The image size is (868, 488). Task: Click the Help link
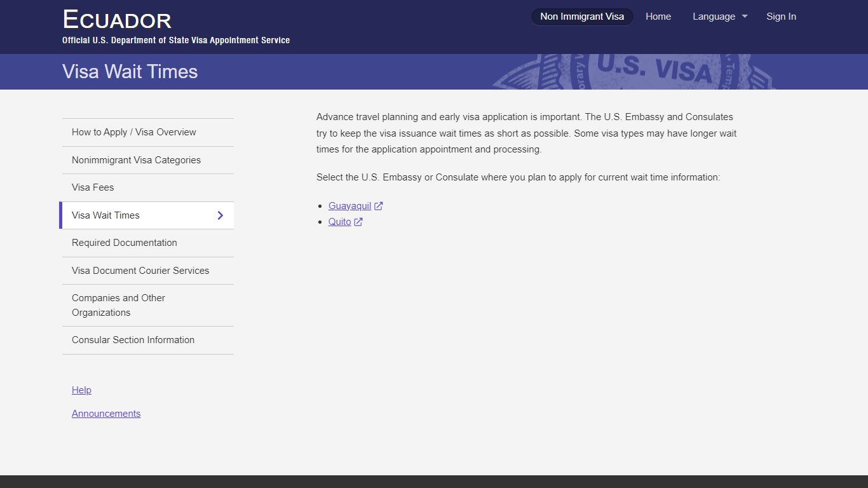click(x=81, y=390)
